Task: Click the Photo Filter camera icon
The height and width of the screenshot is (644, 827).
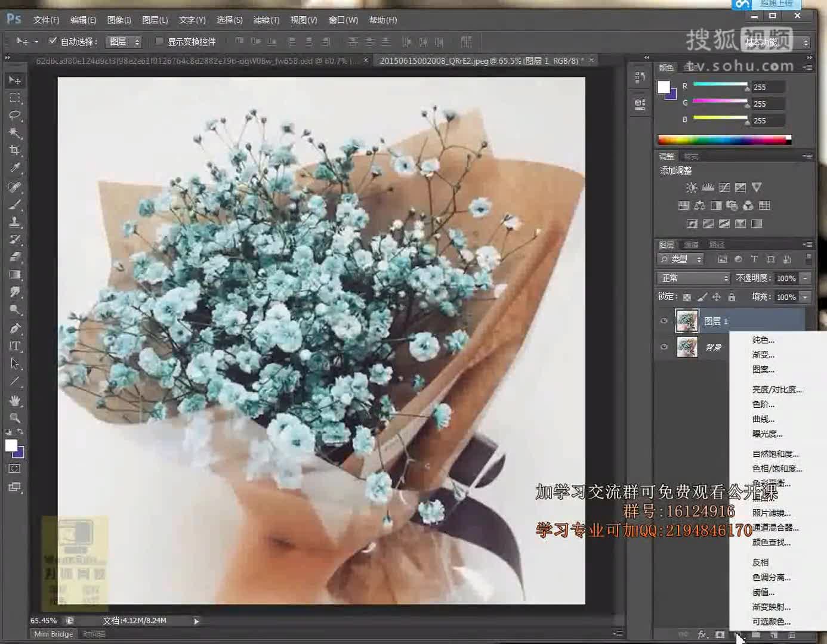Action: [x=732, y=206]
